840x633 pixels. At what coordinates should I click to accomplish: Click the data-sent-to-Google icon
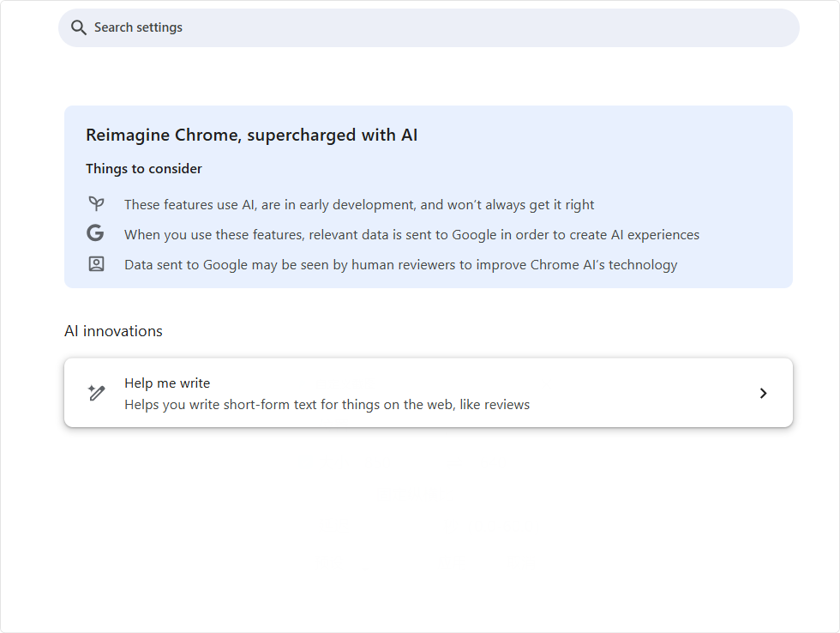pyautogui.click(x=95, y=232)
